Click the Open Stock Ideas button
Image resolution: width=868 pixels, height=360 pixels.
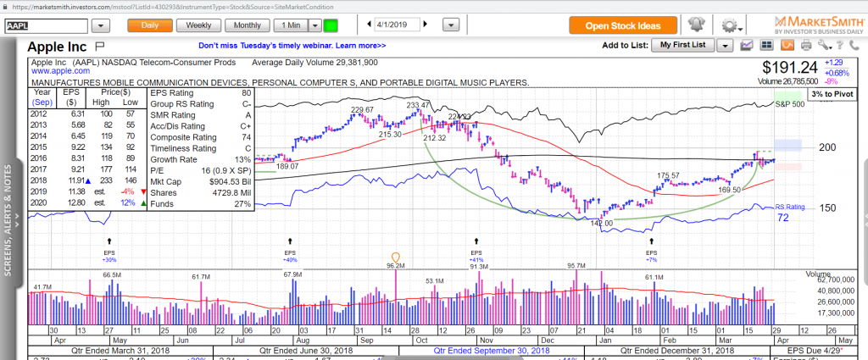(624, 25)
